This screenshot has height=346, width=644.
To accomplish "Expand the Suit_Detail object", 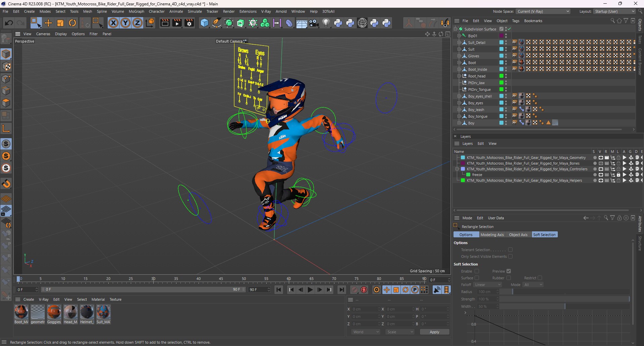I will (459, 43).
